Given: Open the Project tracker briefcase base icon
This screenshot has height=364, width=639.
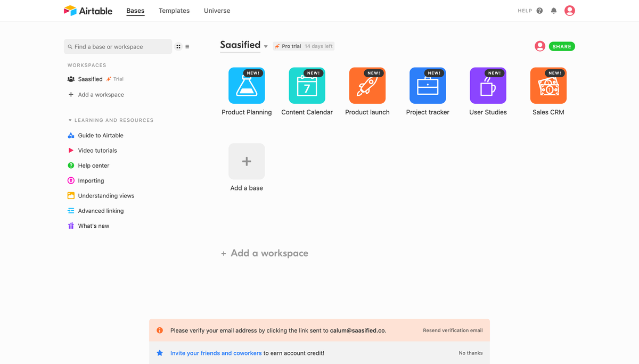Looking at the screenshot, I should click(x=428, y=86).
